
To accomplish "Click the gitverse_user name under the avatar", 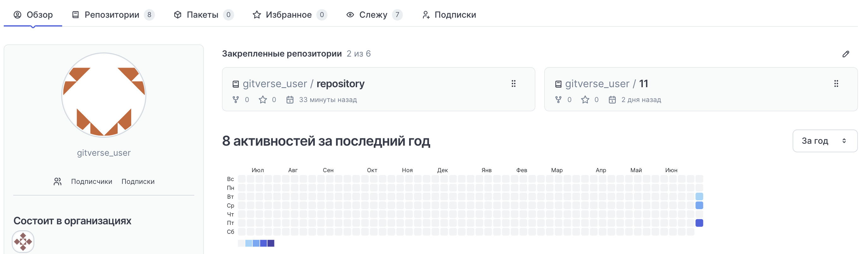I will [x=104, y=153].
